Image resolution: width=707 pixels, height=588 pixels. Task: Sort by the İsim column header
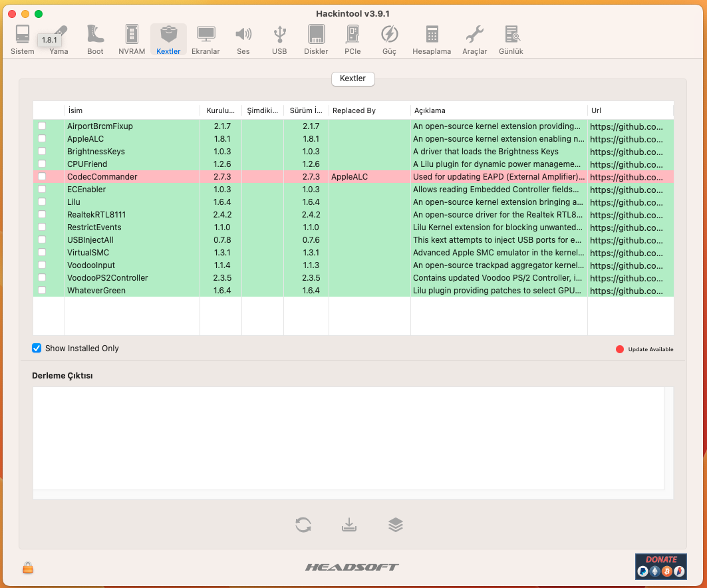[x=132, y=110]
